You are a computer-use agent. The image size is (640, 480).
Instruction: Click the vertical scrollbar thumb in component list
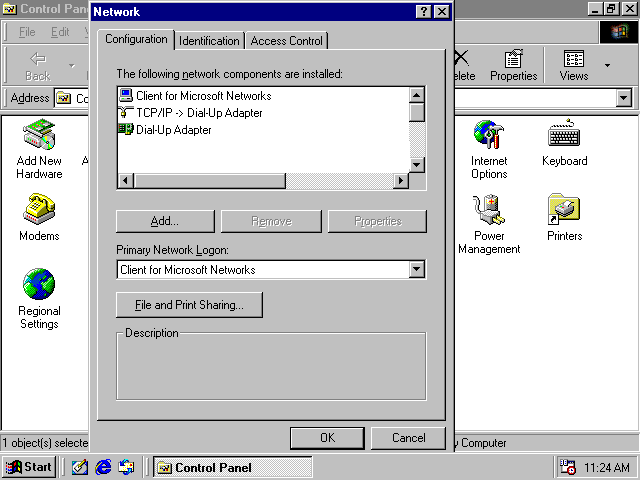[x=417, y=113]
